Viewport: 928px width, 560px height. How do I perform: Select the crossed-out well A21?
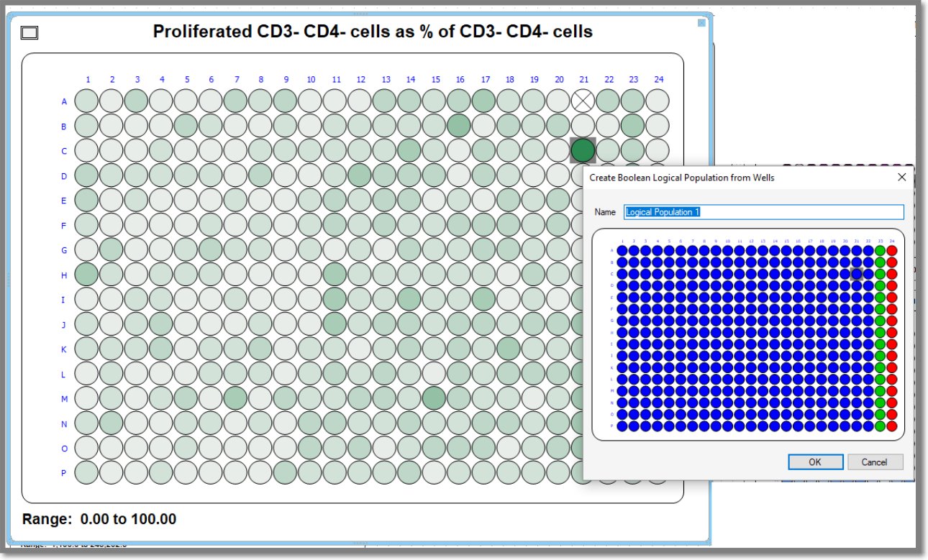pos(583,101)
